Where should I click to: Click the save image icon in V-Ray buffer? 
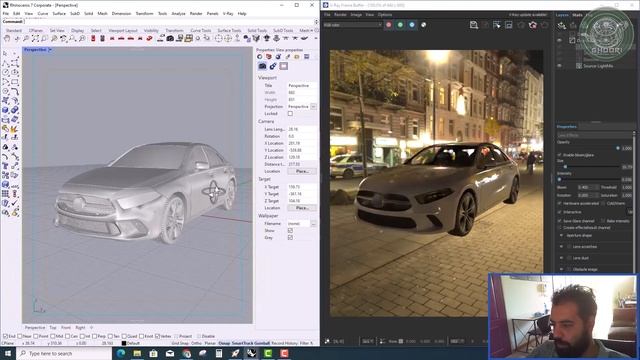coord(473,25)
